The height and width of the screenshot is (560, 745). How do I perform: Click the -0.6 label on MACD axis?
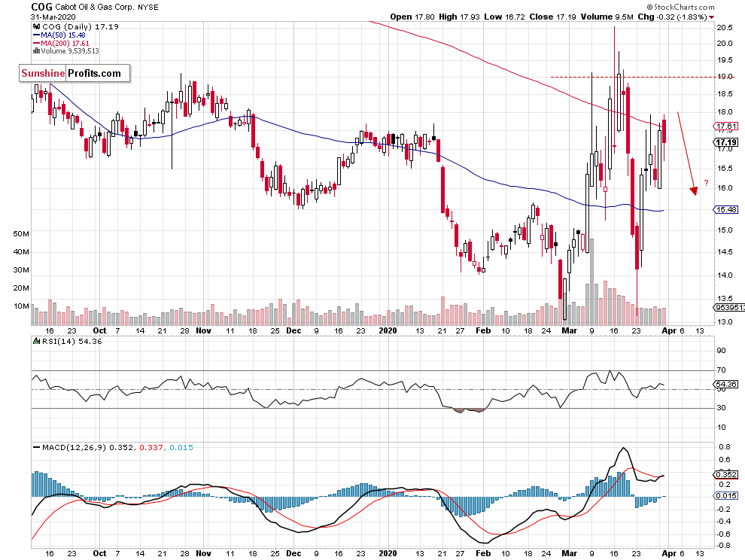click(724, 534)
